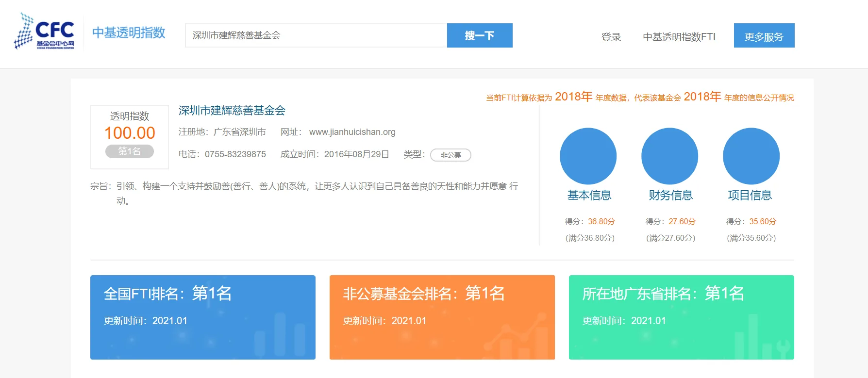The height and width of the screenshot is (378, 868).
Task: Select the green 所在地广东省排名 card
Action: tap(682, 317)
